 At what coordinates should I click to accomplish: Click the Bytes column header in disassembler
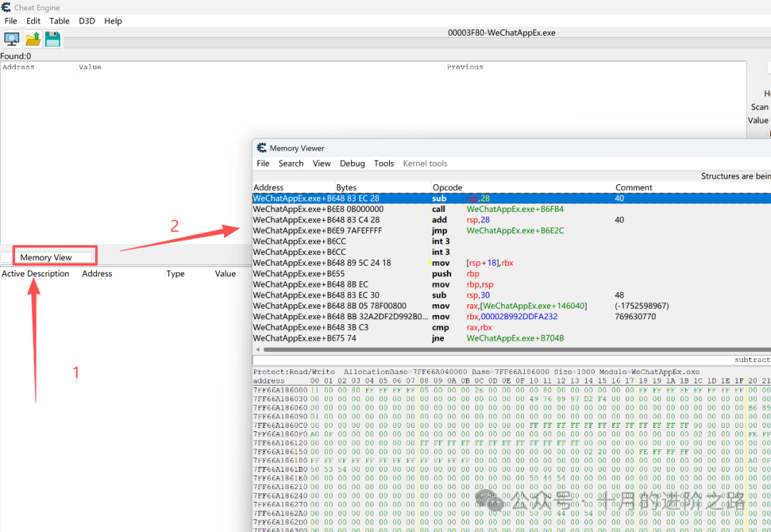point(346,188)
